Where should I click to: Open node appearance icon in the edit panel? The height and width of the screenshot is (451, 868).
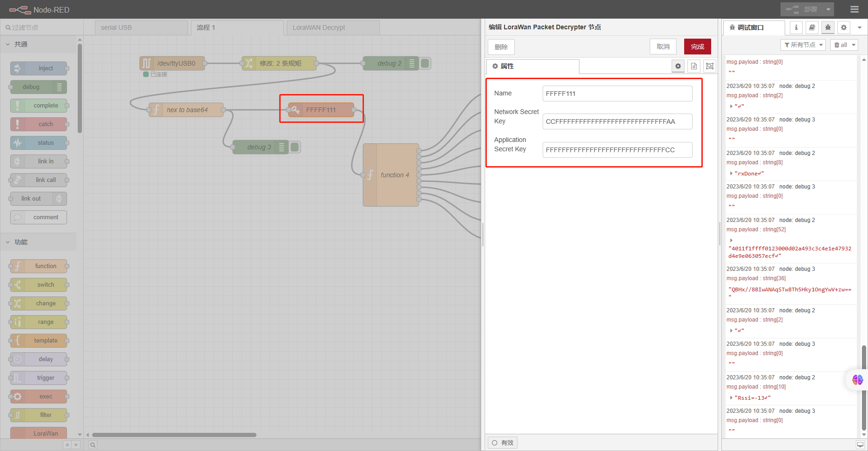pos(710,66)
